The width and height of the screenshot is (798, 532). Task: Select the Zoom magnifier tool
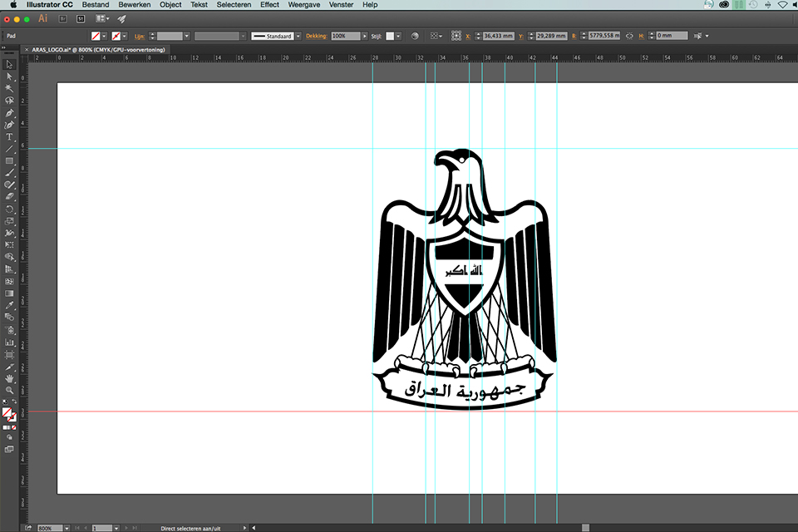9,390
